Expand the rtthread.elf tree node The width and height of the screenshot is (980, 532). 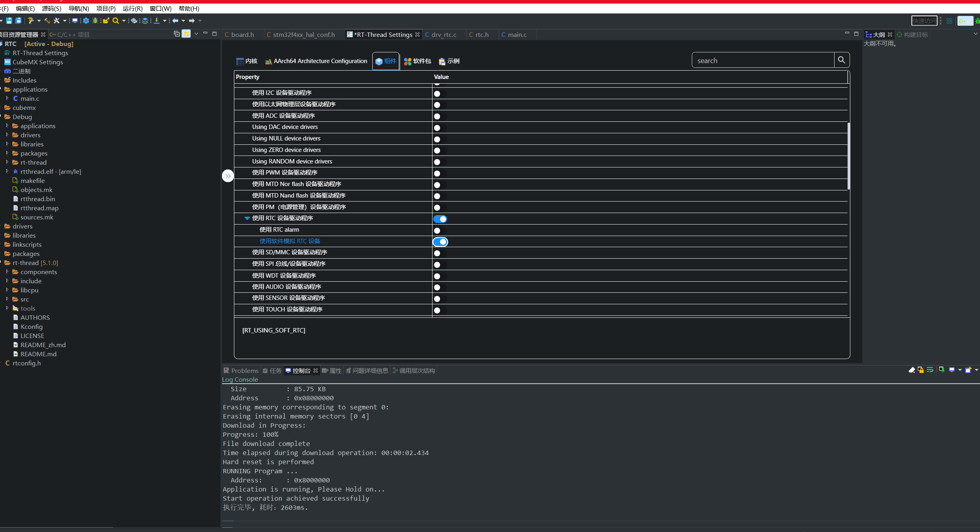[x=7, y=171]
